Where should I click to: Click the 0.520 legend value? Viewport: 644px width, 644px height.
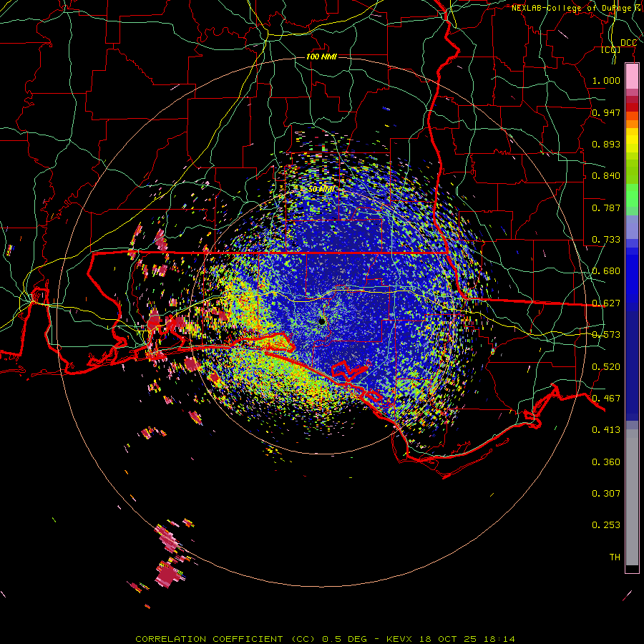(x=606, y=367)
